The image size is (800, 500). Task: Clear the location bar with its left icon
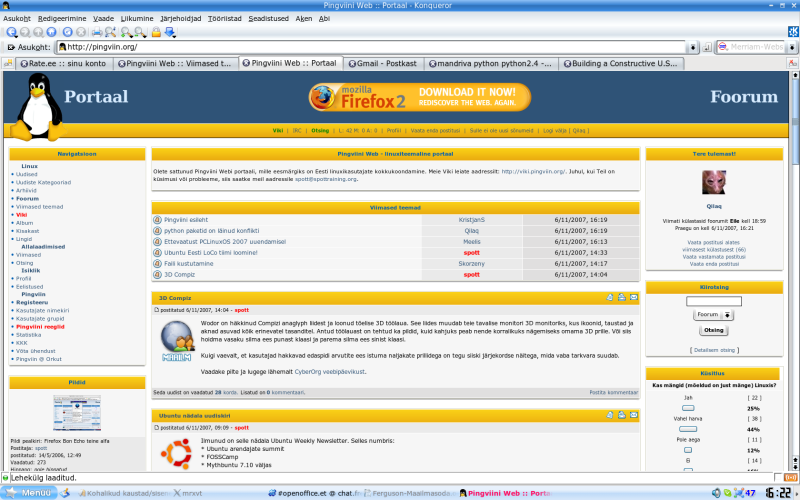(x=11, y=47)
